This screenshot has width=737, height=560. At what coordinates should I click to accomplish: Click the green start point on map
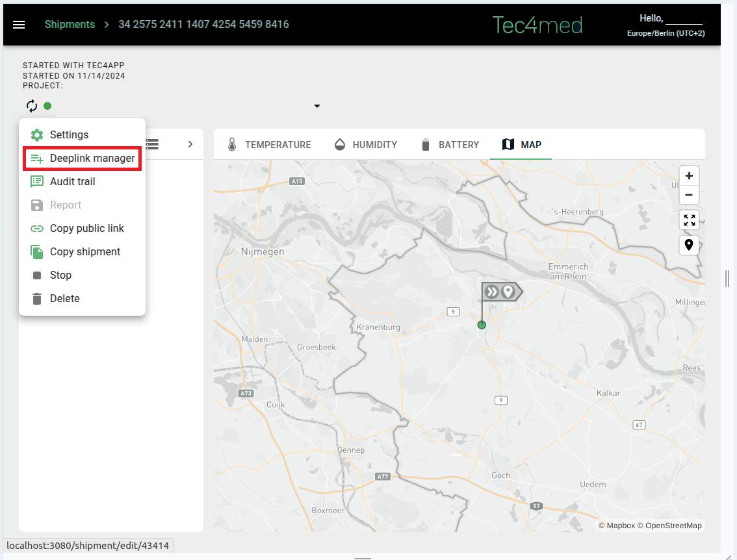[x=482, y=325]
